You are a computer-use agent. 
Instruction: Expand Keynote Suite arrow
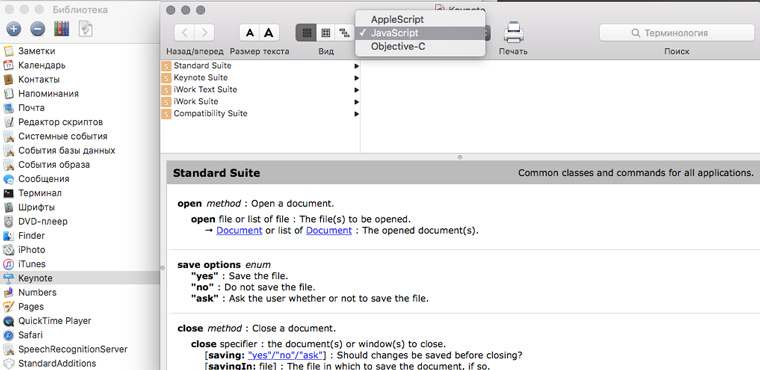(x=357, y=78)
